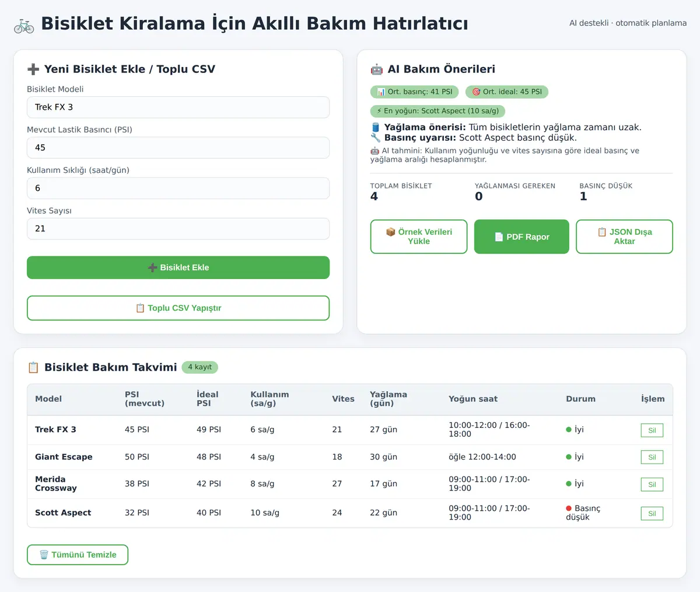
Task: Click the green Bisiklet Ekle button
Action: (x=178, y=267)
